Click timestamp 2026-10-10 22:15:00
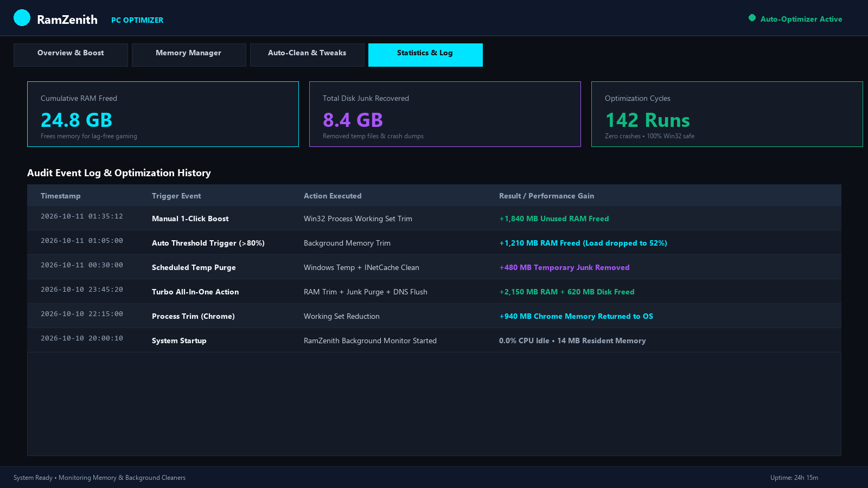868x488 pixels. (82, 314)
